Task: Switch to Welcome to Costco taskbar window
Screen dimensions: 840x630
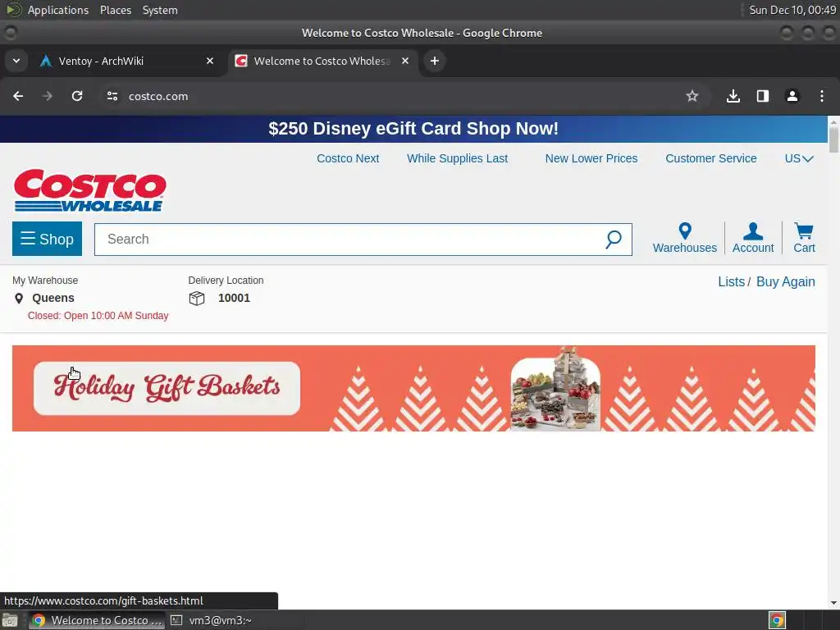Action: [x=97, y=620]
